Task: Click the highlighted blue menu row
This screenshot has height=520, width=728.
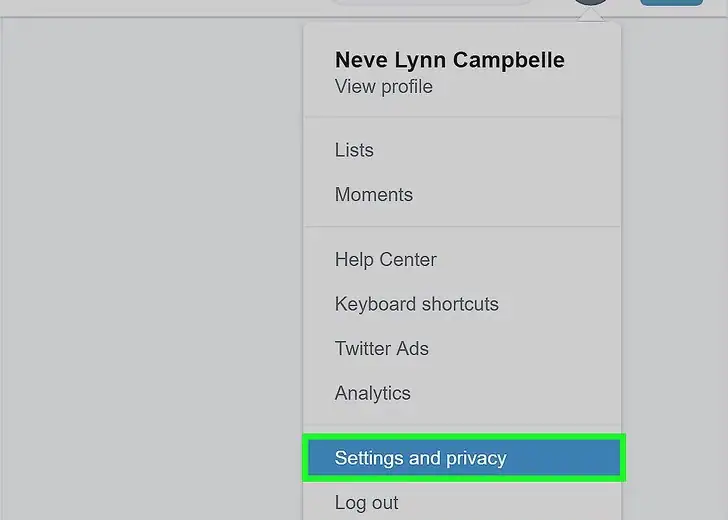Action: coord(464,458)
